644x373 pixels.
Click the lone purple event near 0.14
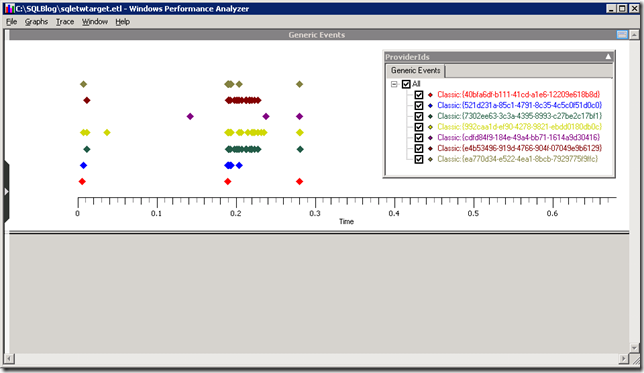(190, 116)
